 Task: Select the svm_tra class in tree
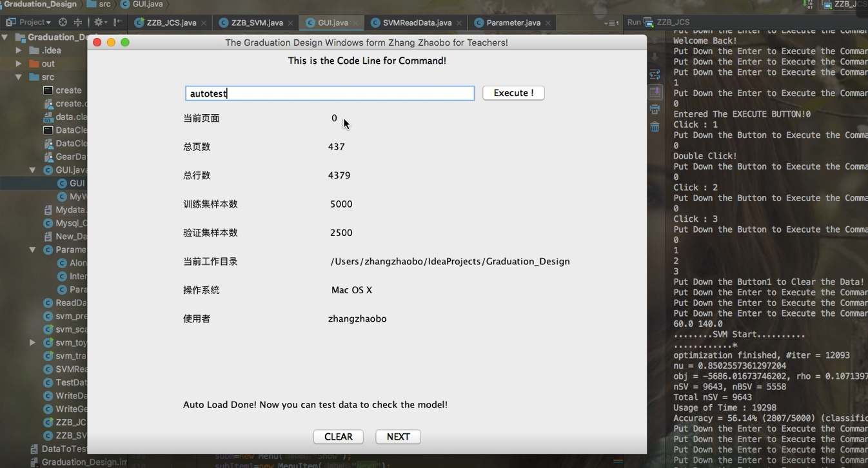click(x=65, y=356)
